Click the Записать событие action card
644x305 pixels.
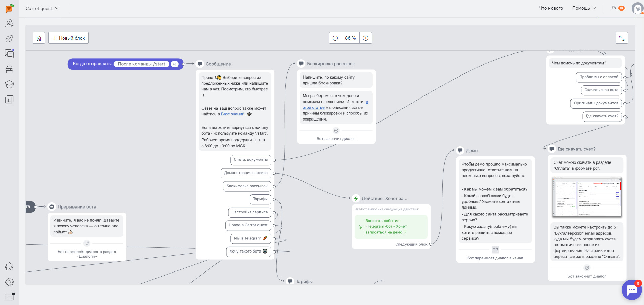pos(391,227)
